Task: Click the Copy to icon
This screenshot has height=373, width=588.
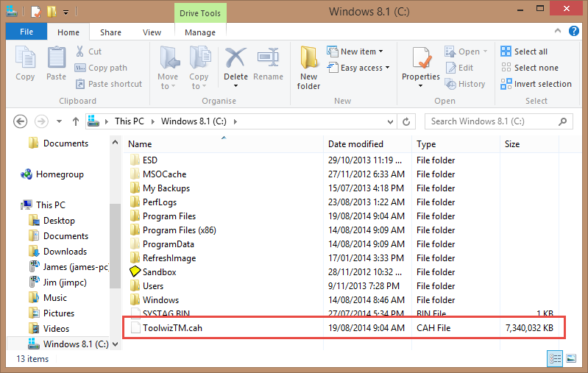Action: click(x=199, y=57)
